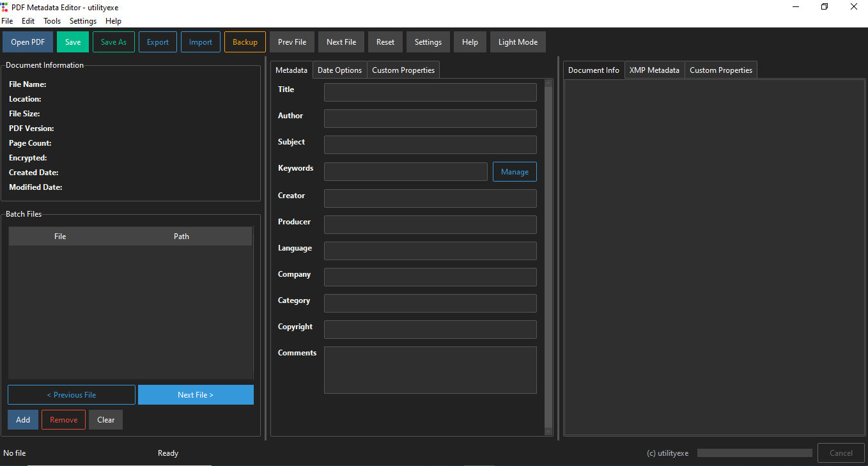Screen dimensions: 868x466
Task: Click the Copyright input field
Action: pyautogui.click(x=430, y=329)
